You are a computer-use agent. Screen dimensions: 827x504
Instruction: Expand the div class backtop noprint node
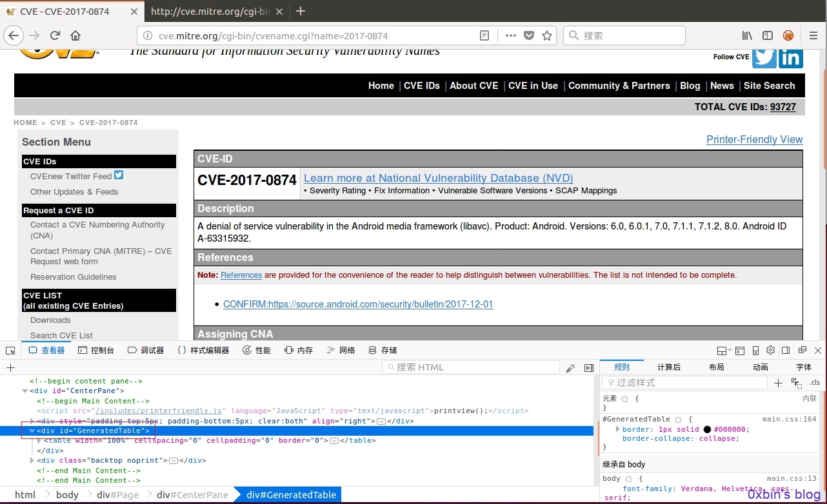[x=32, y=461]
